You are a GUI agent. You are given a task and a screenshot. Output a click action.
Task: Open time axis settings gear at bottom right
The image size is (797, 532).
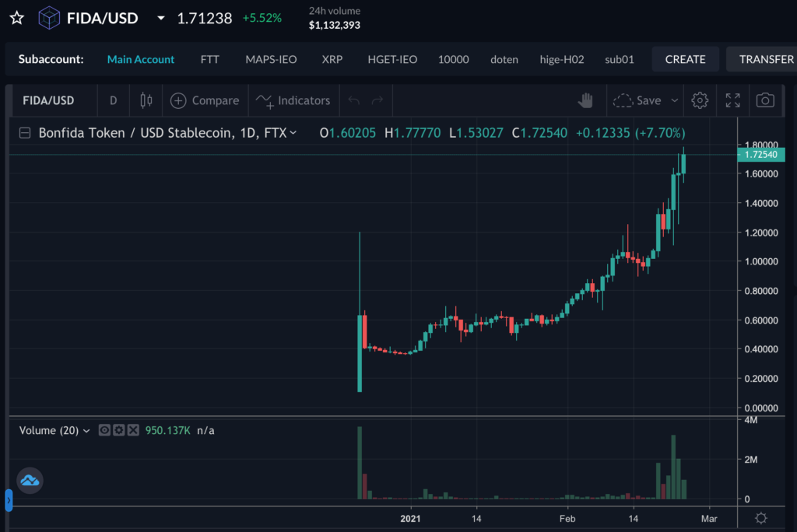coord(761,518)
